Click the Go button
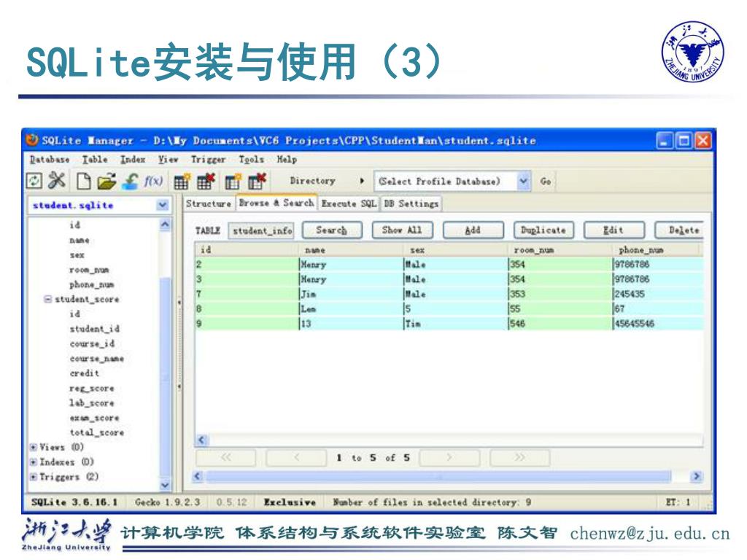The height and width of the screenshot is (560, 747). coord(546,182)
